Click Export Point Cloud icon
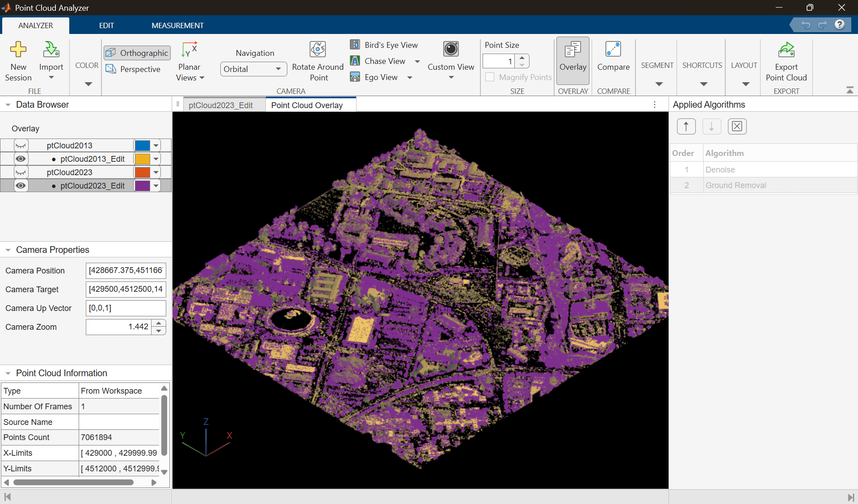Image resolution: width=858 pixels, height=504 pixels. [786, 50]
